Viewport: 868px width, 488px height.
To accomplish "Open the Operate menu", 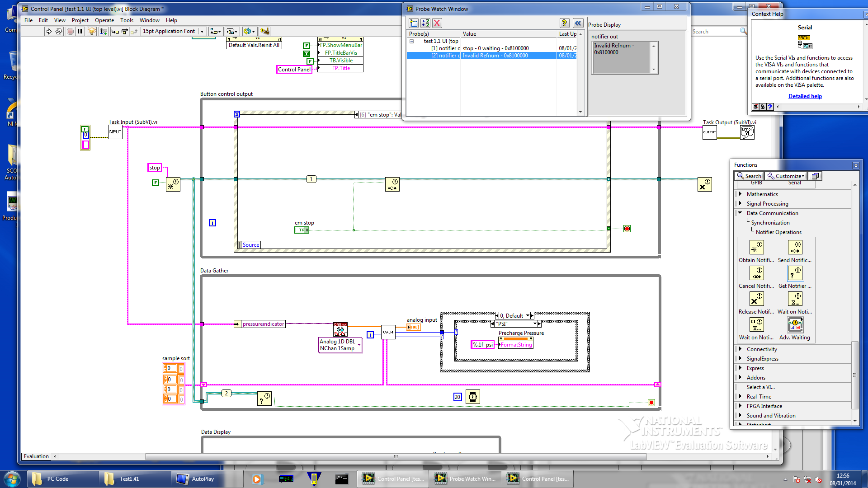I will [104, 20].
